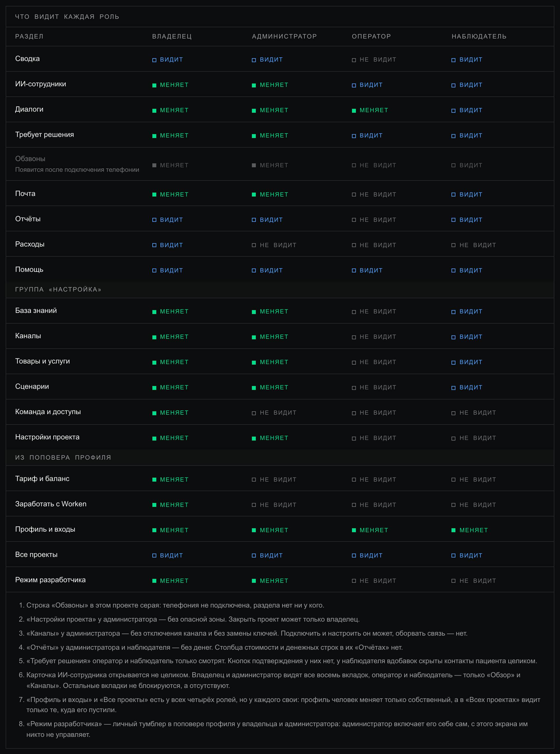Image resolution: width=560 pixels, height=754 pixels.
Task: Click «НЕ ВИДИТ» in Режим разработчика operator cell
Action: pyautogui.click(x=378, y=581)
